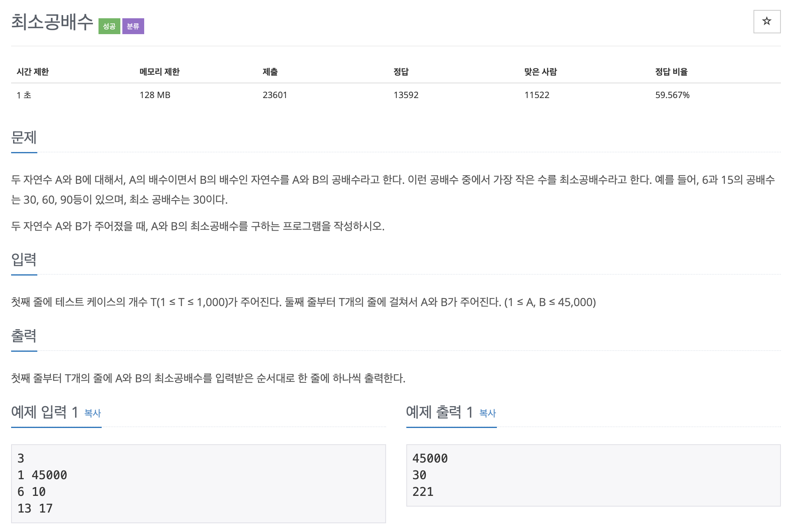Click the 시간 제한 column header
This screenshot has height=532, width=792.
click(33, 72)
